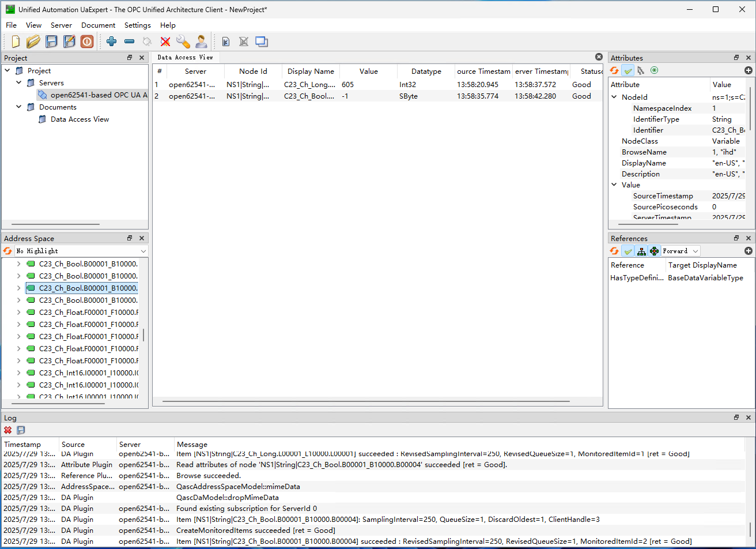Expand the highlighted C23_Ch_Bool node
756x549 pixels.
click(x=18, y=288)
